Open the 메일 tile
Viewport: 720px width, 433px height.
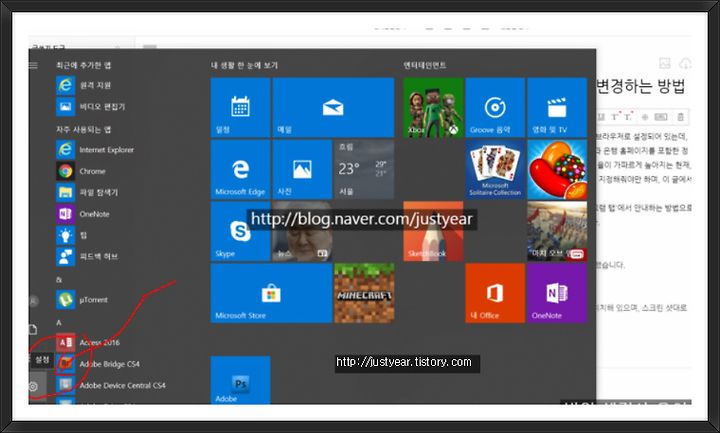click(x=333, y=107)
